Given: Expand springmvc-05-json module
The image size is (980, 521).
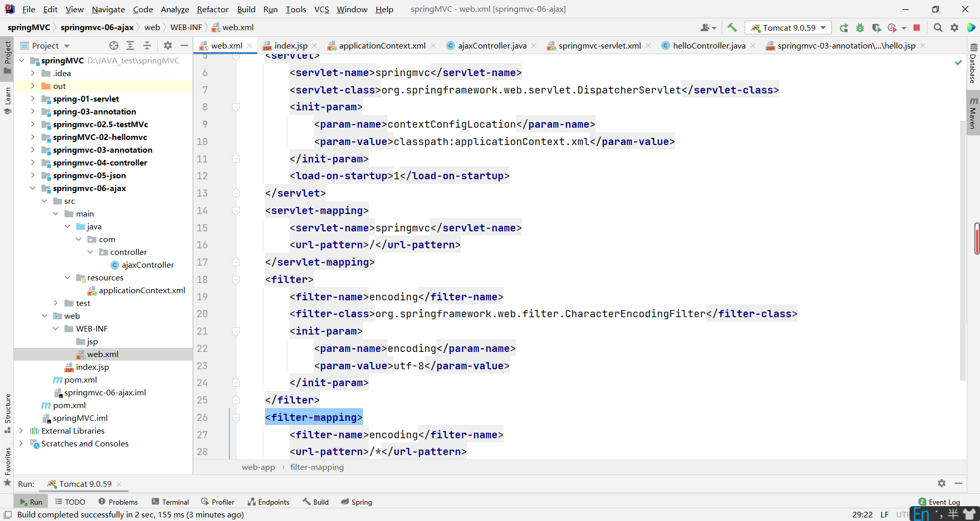Looking at the screenshot, I should click(x=32, y=175).
